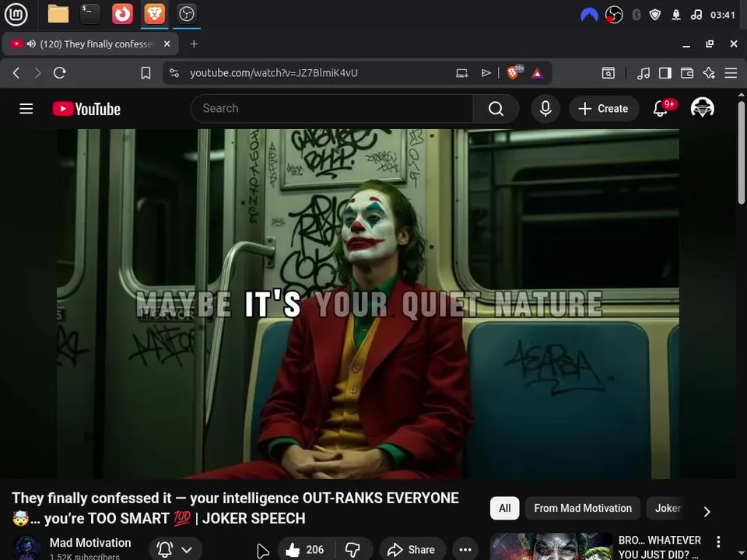Image resolution: width=747 pixels, height=560 pixels.
Task: Dislike this video
Action: [x=353, y=550]
